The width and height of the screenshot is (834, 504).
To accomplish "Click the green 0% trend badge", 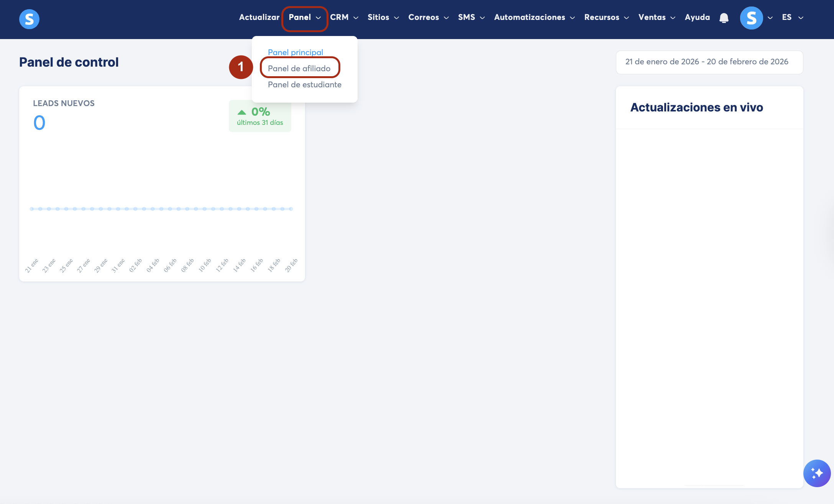I will click(x=260, y=116).
